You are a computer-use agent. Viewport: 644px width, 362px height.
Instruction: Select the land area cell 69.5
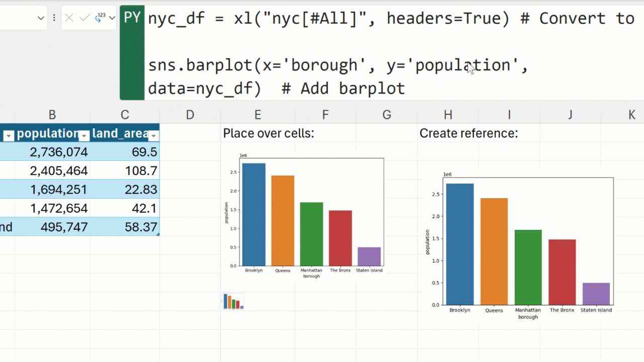click(x=125, y=152)
